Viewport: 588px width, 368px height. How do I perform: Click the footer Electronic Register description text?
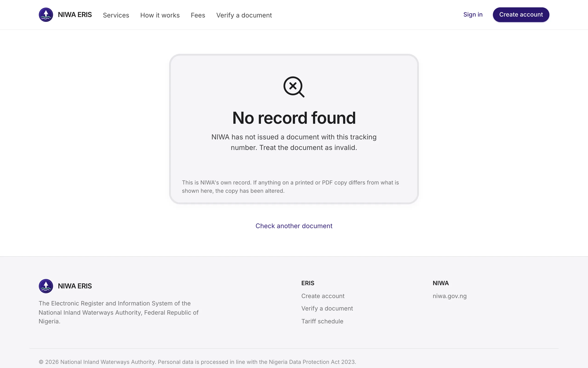pyautogui.click(x=119, y=312)
